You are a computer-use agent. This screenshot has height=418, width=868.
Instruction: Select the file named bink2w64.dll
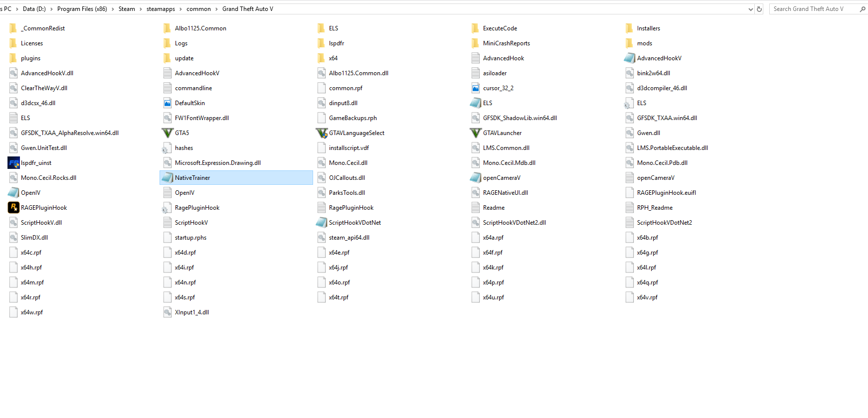[654, 73]
